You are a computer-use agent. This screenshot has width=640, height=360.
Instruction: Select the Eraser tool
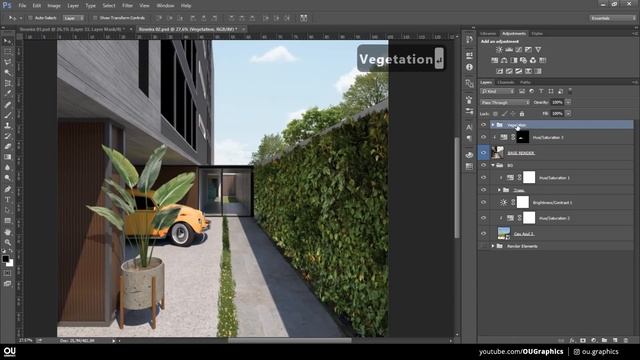tap(7, 147)
